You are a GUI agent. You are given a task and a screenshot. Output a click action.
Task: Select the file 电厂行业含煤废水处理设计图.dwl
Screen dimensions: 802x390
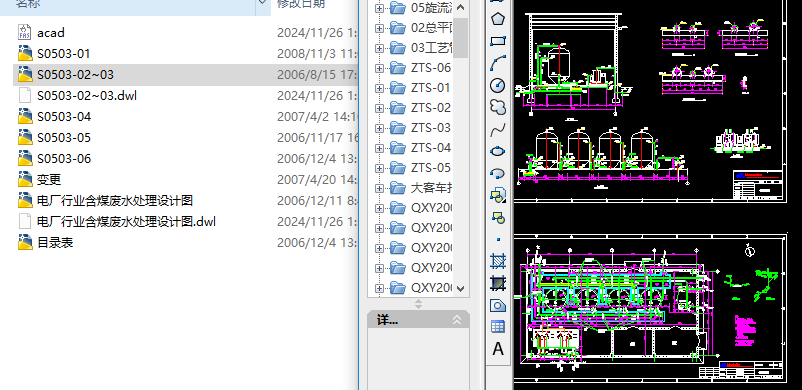(126, 222)
